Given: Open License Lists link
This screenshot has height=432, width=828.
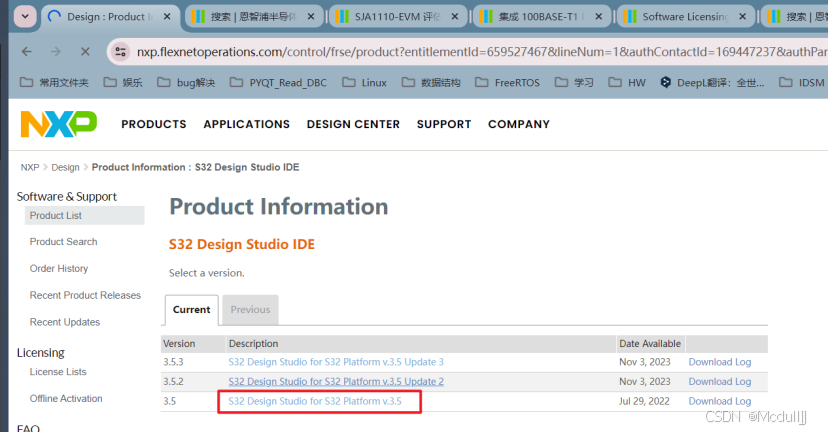Looking at the screenshot, I should [x=58, y=372].
